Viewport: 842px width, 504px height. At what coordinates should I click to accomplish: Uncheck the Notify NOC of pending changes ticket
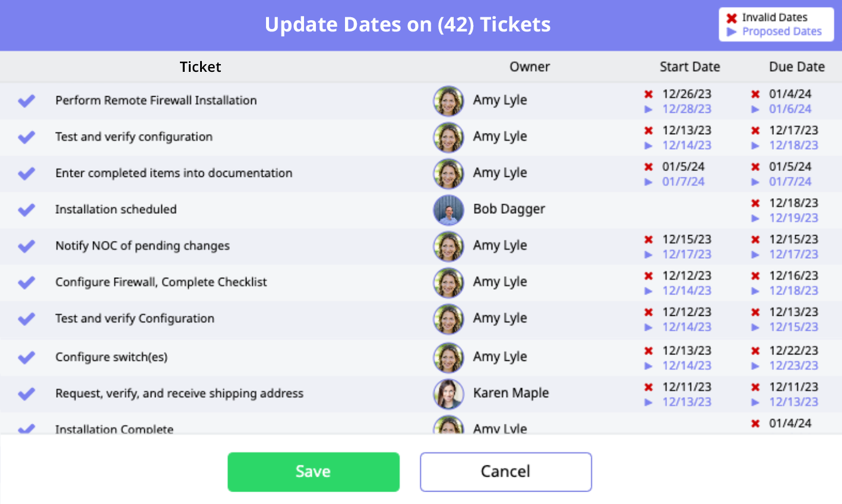click(26, 246)
